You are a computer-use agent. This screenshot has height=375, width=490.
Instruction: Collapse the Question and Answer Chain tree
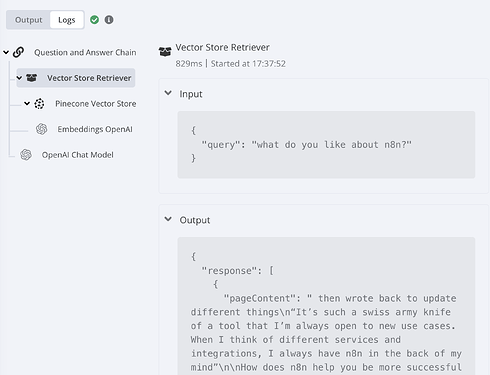point(6,52)
